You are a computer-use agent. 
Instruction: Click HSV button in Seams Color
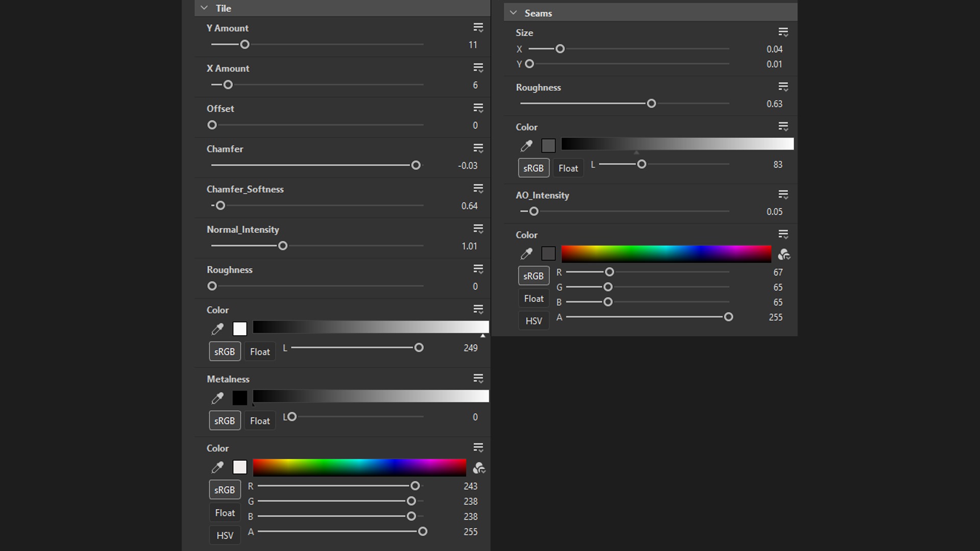coord(533,321)
